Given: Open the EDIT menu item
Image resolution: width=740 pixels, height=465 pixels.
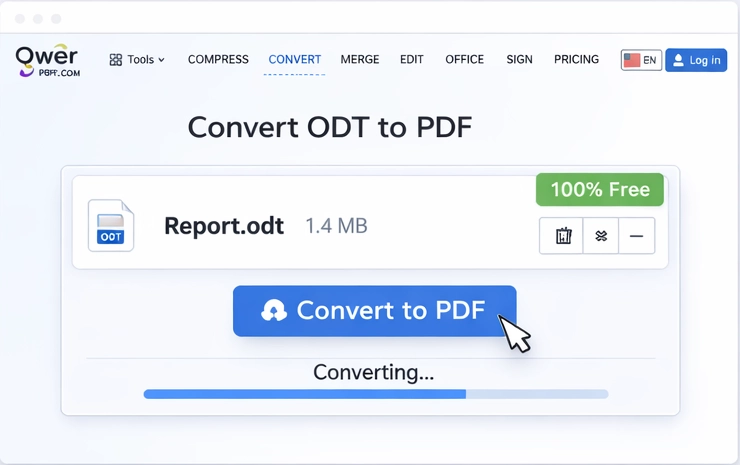Looking at the screenshot, I should [412, 59].
